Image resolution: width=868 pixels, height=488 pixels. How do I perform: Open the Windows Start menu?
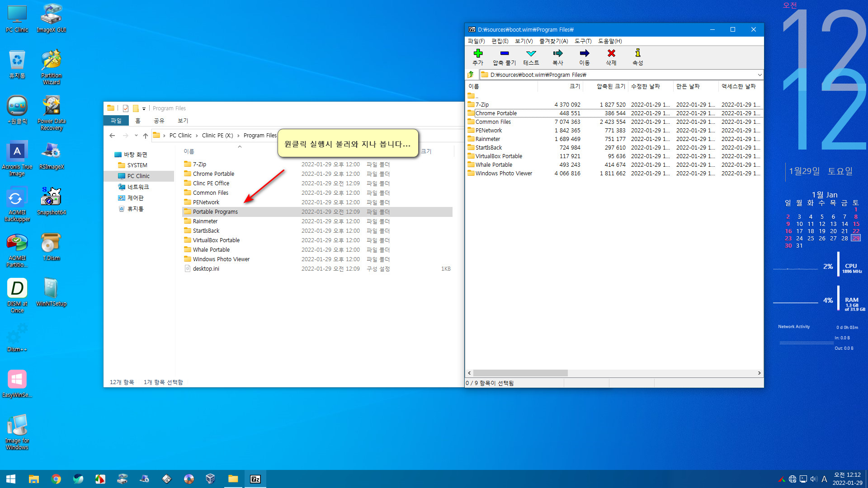(x=11, y=479)
